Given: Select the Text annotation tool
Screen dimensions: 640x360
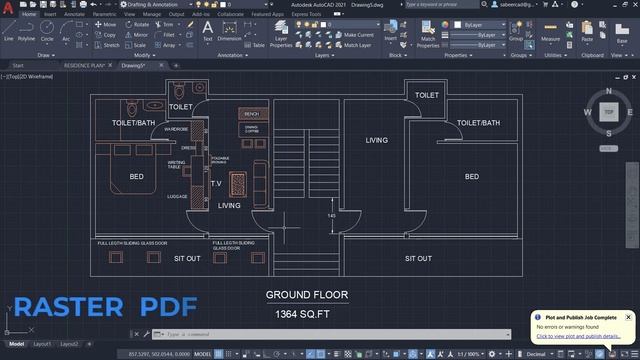Looking at the screenshot, I should tap(207, 31).
